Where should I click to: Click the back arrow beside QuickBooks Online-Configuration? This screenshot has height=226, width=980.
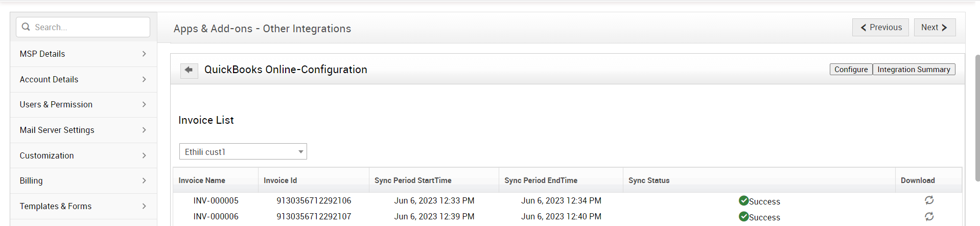point(189,70)
